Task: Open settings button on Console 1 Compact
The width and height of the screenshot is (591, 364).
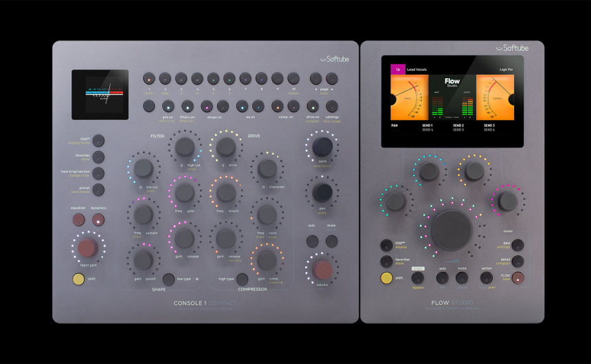Action: point(332,106)
